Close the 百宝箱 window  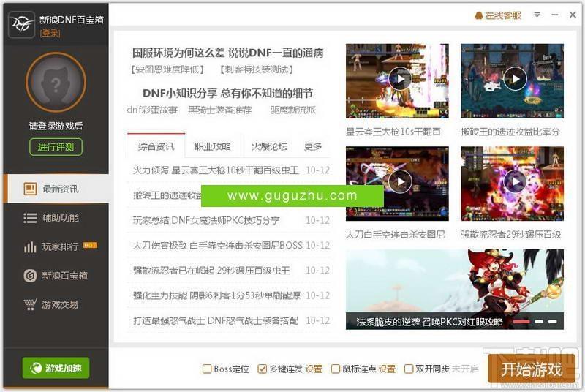click(x=573, y=15)
